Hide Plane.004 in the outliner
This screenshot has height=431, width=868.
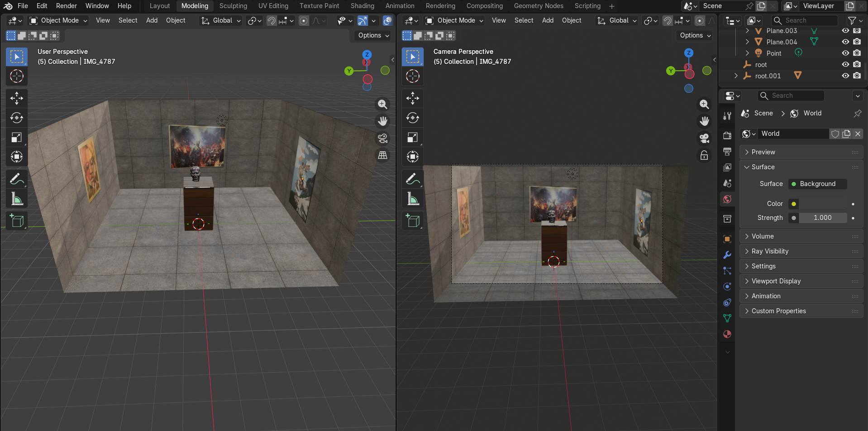(x=845, y=42)
